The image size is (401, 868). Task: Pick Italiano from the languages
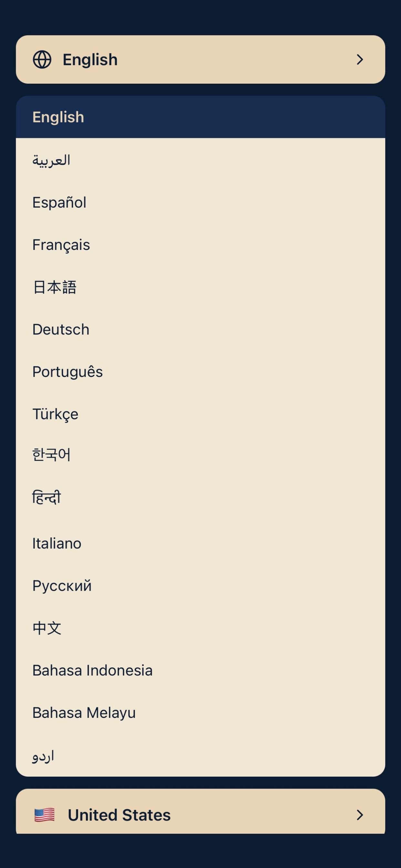200,543
